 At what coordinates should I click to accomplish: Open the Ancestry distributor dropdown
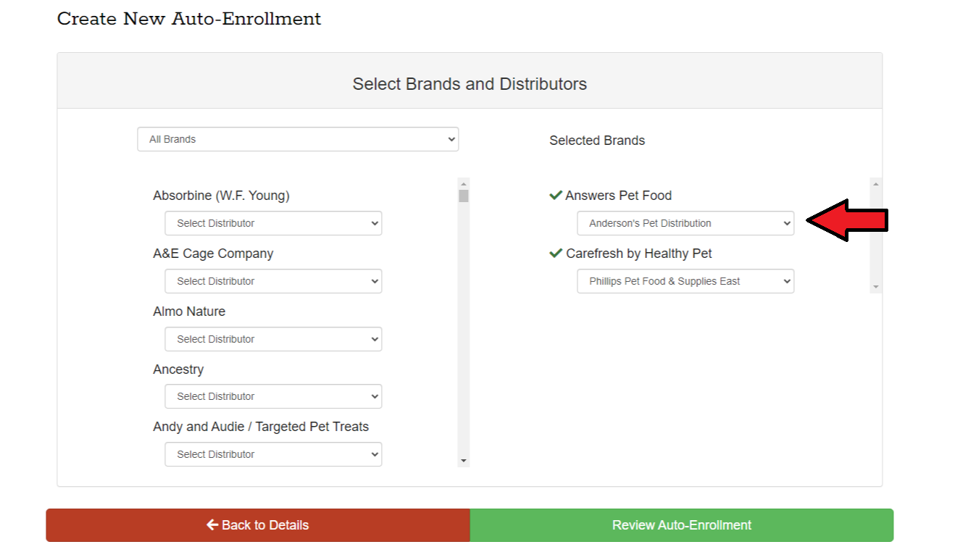tap(273, 396)
